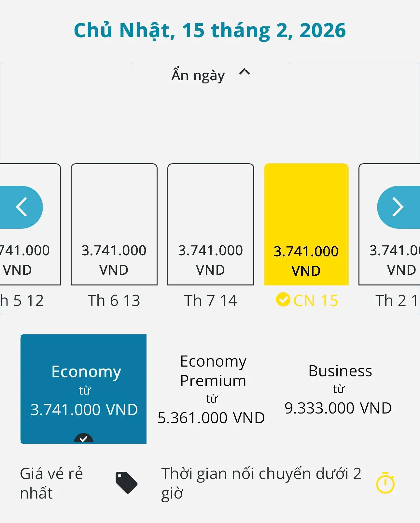Viewport: 420px width, 523px height.
Task: Click the checkmark icon beside CN 15
Action: pos(283,299)
